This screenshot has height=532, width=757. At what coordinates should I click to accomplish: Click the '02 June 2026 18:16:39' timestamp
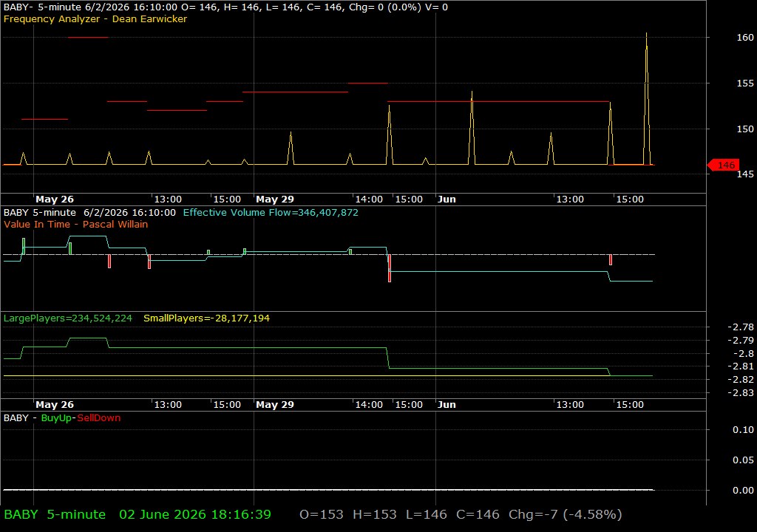(x=195, y=514)
